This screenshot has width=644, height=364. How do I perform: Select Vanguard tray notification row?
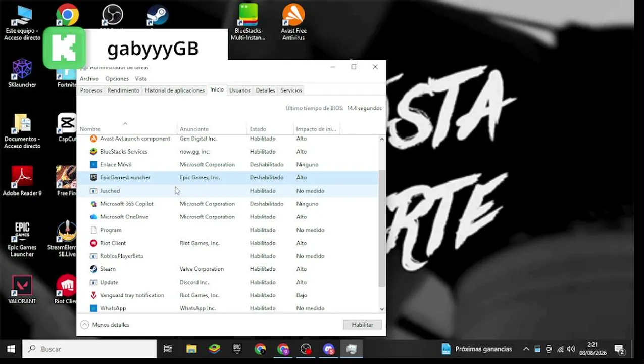(227, 295)
